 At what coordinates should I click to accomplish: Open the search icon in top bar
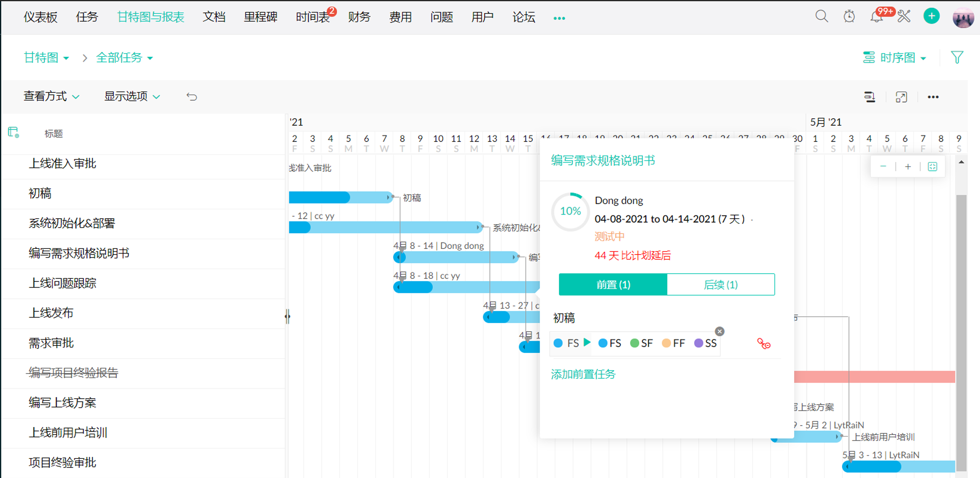click(821, 16)
